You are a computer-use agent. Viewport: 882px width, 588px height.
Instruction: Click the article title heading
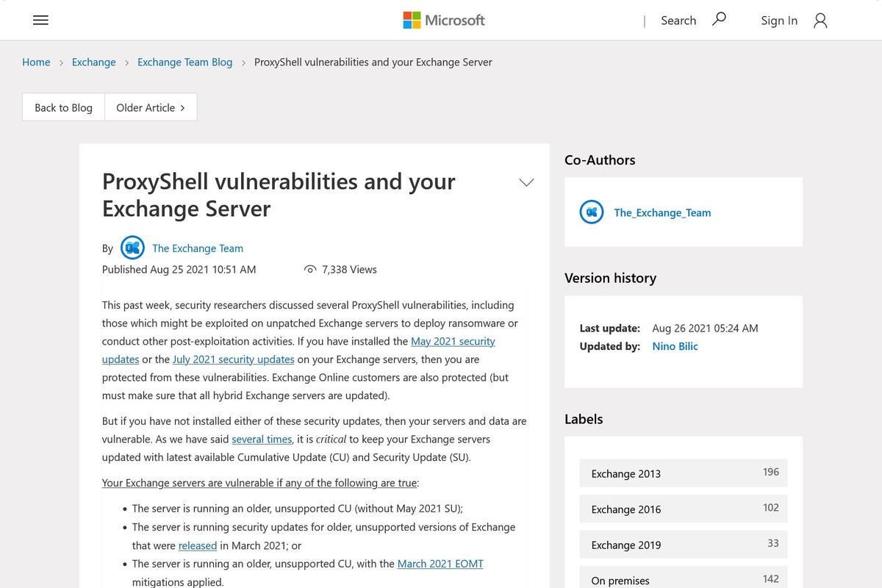pos(279,194)
